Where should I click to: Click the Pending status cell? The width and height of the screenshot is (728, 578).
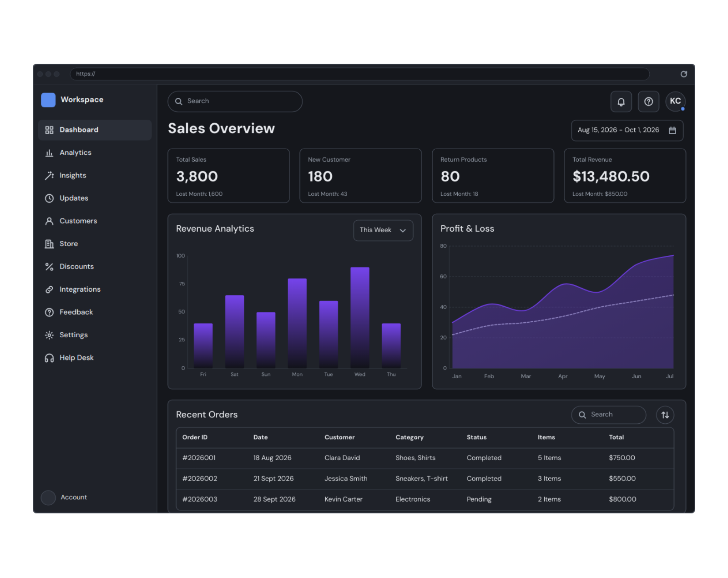tap(479, 499)
